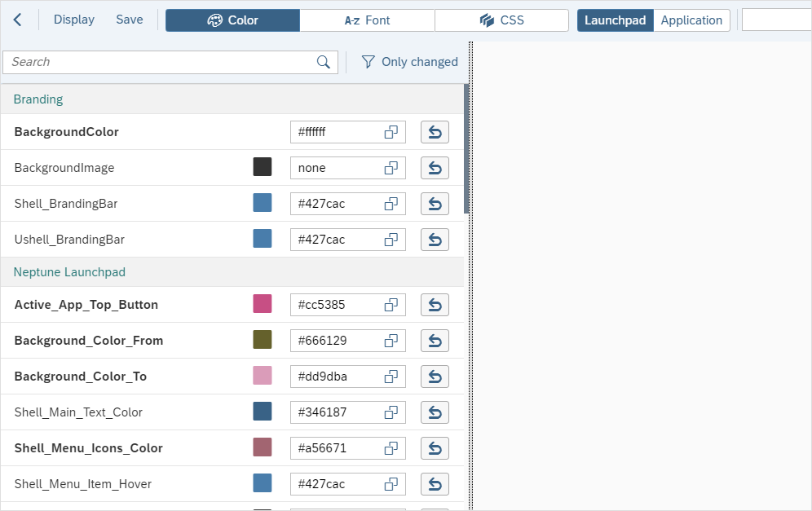Viewport: 812px width, 511px height.
Task: Click the Neptune Launchpad group header
Action: point(232,272)
